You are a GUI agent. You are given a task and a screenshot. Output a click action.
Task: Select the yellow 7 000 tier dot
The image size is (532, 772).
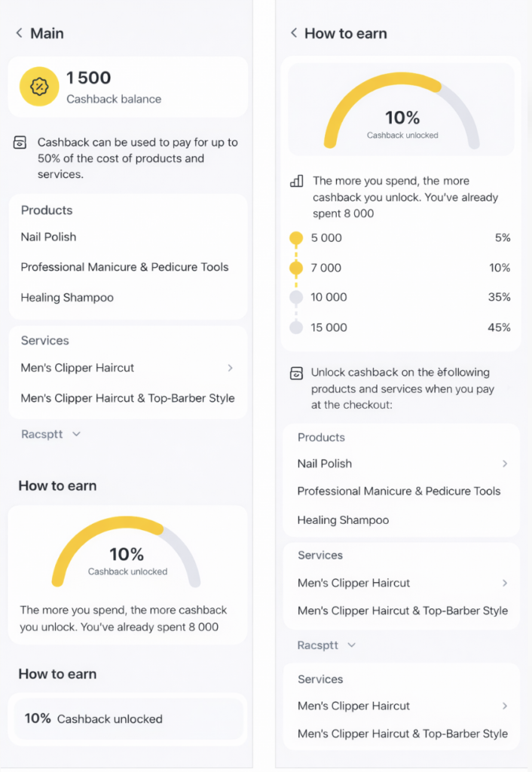pos(296,268)
